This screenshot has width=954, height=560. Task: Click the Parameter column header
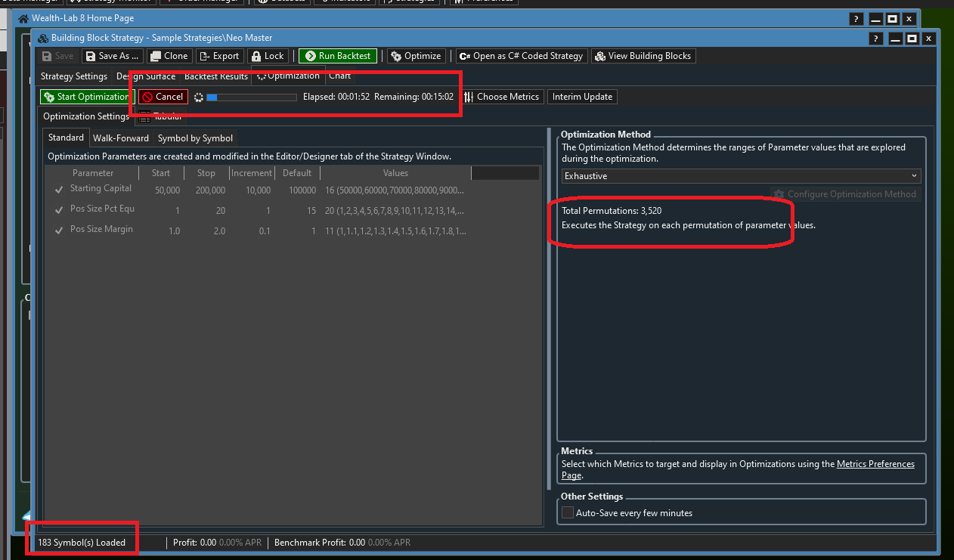(93, 173)
